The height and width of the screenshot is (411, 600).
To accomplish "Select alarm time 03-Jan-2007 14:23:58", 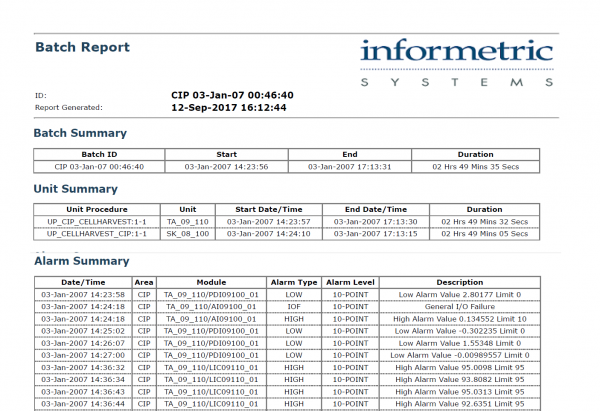I will tap(83, 295).
